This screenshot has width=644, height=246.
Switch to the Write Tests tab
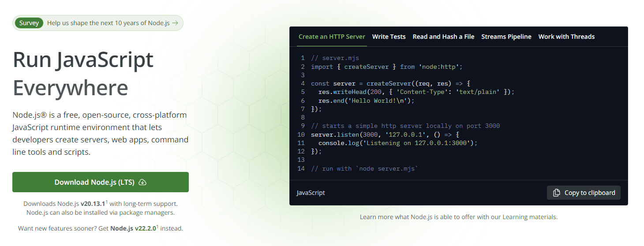(x=389, y=37)
